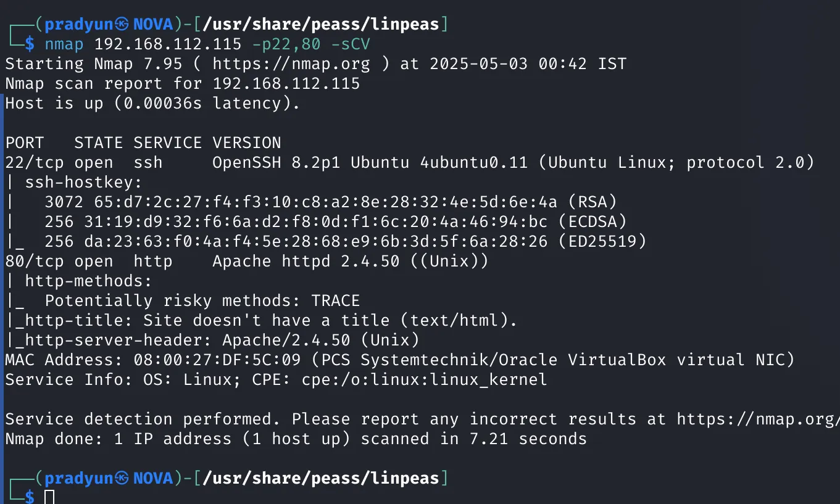
Task: Open the nmap.org link on the Service detection line
Action: click(x=758, y=419)
